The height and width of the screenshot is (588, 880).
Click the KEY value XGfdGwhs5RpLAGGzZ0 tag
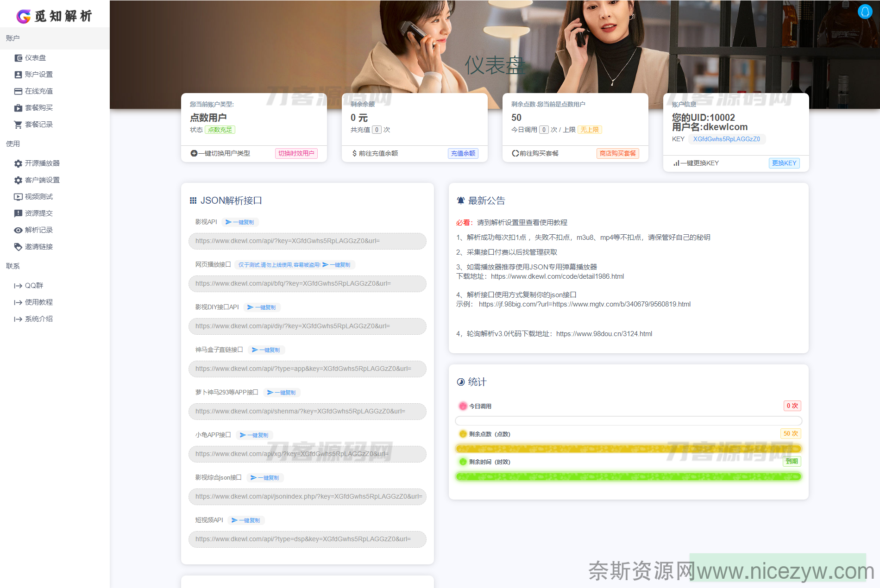726,139
